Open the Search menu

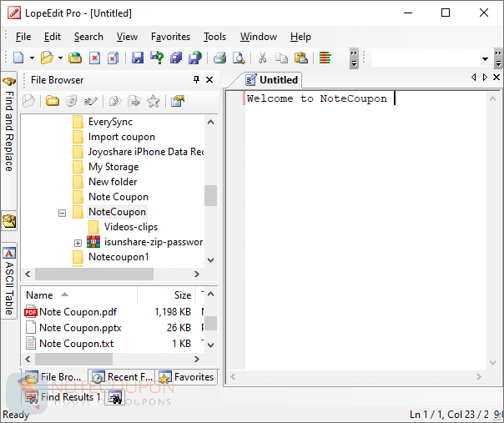coord(88,37)
